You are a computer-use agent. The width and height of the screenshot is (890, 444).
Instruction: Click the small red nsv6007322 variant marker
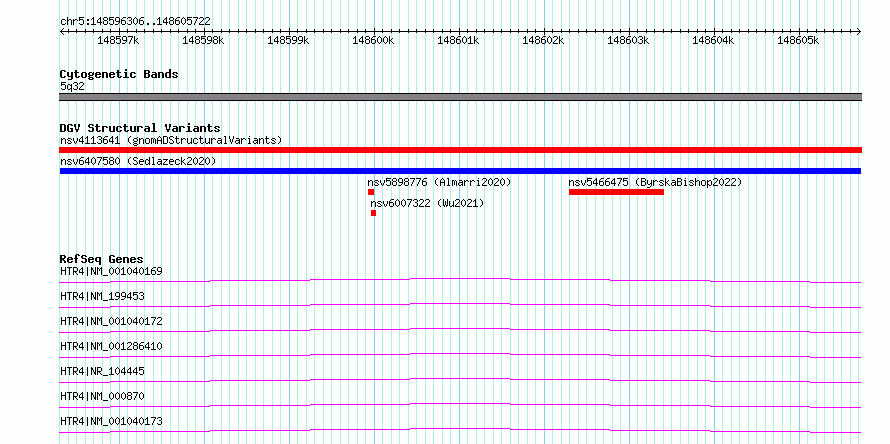373,213
